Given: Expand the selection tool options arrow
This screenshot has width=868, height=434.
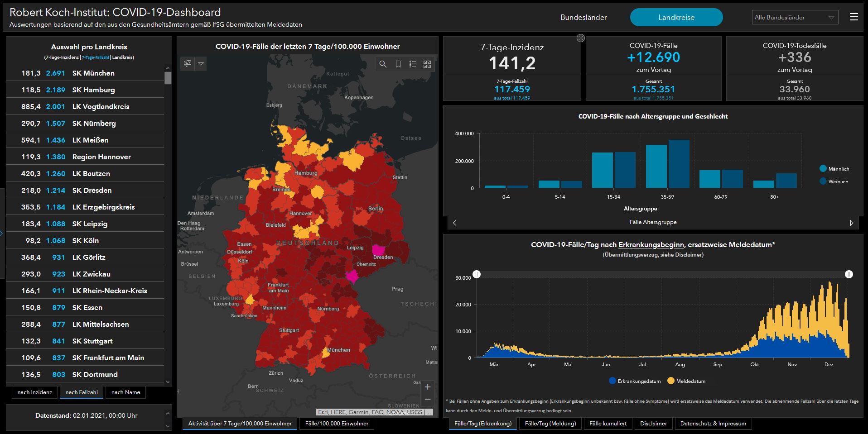Looking at the screenshot, I should [201, 64].
